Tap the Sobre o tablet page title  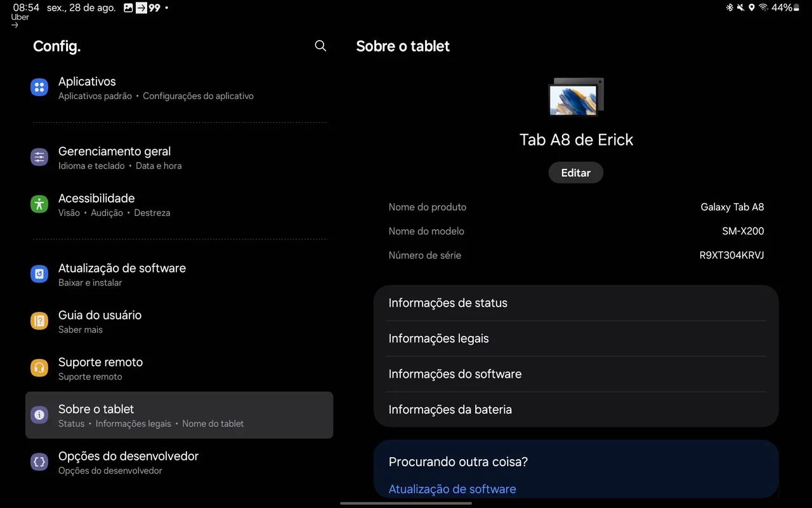pos(403,46)
